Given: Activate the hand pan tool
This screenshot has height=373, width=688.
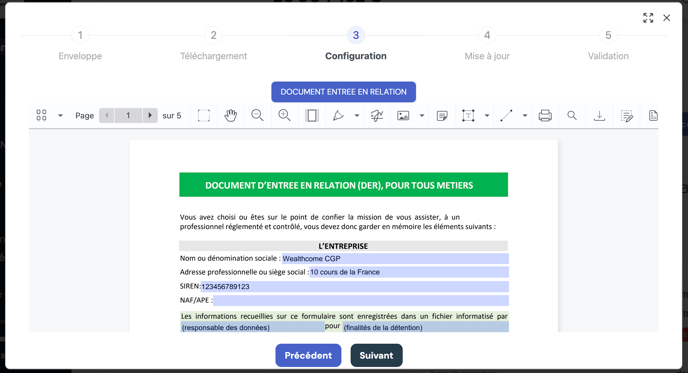Looking at the screenshot, I should (x=230, y=115).
